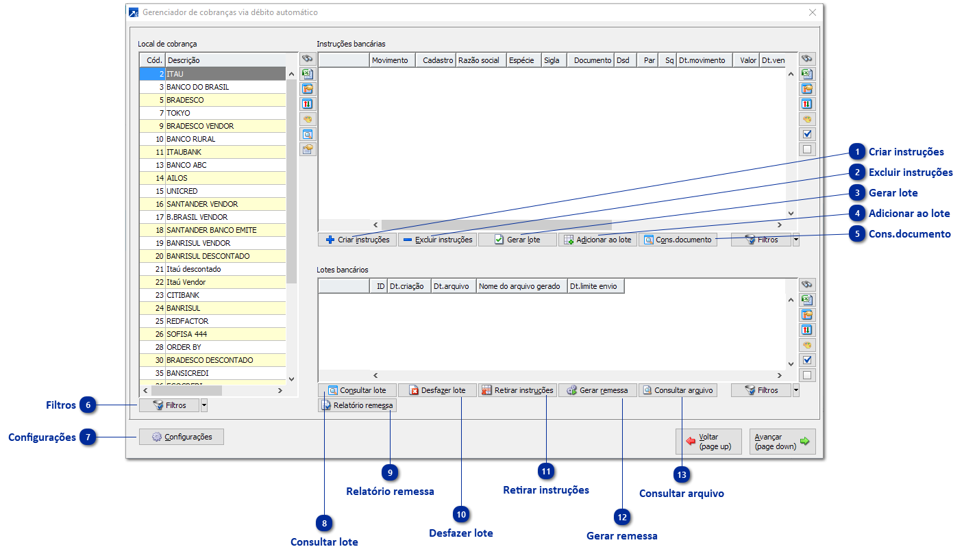Viewport: 964px width, 560px height.
Task: Open the dropdown arrow next to Local de cobrança Filtros
Action: (203, 405)
